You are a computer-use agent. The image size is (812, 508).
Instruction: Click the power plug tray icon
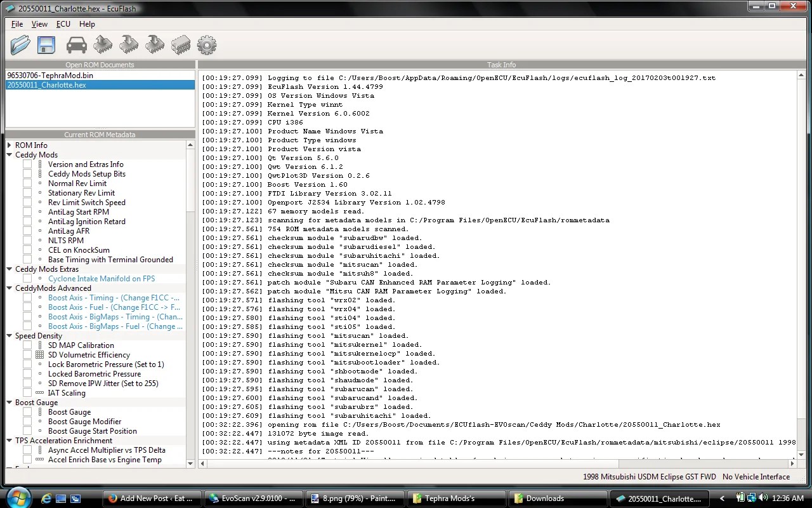coord(740,498)
